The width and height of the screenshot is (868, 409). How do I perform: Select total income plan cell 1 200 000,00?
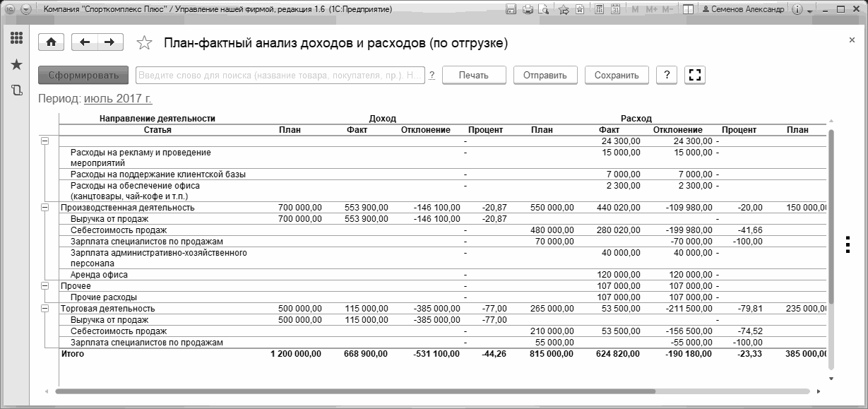[x=296, y=353]
